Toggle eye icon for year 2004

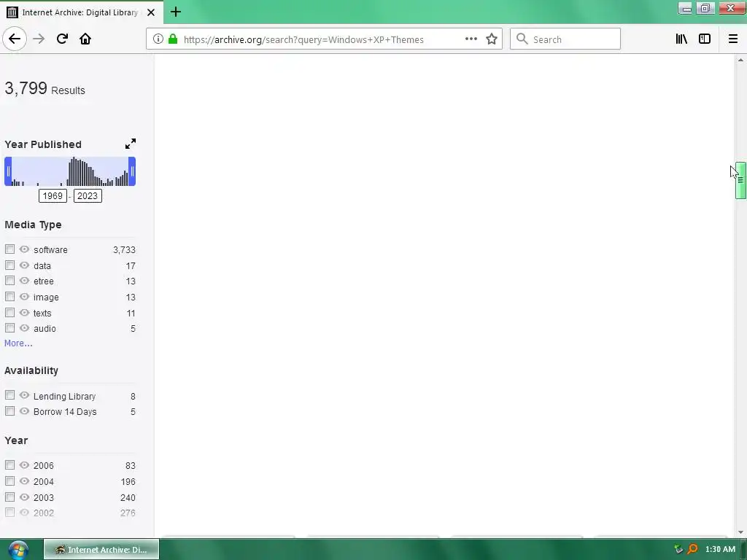24,481
